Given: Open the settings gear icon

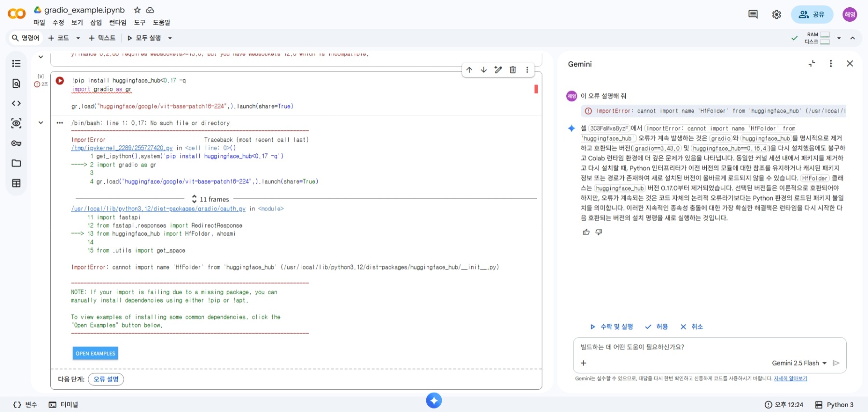Looking at the screenshot, I should click(777, 14).
